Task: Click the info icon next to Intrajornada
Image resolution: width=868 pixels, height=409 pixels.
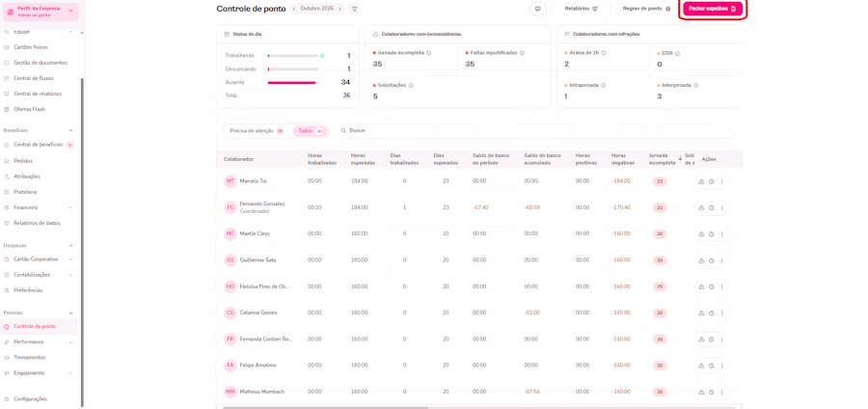Action: (x=603, y=85)
